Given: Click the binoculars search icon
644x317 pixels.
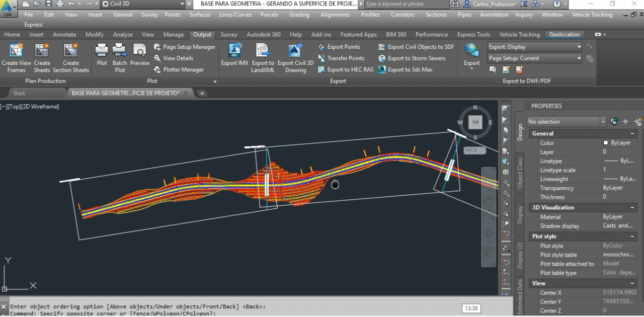Looking at the screenshot, I should pos(455,4).
